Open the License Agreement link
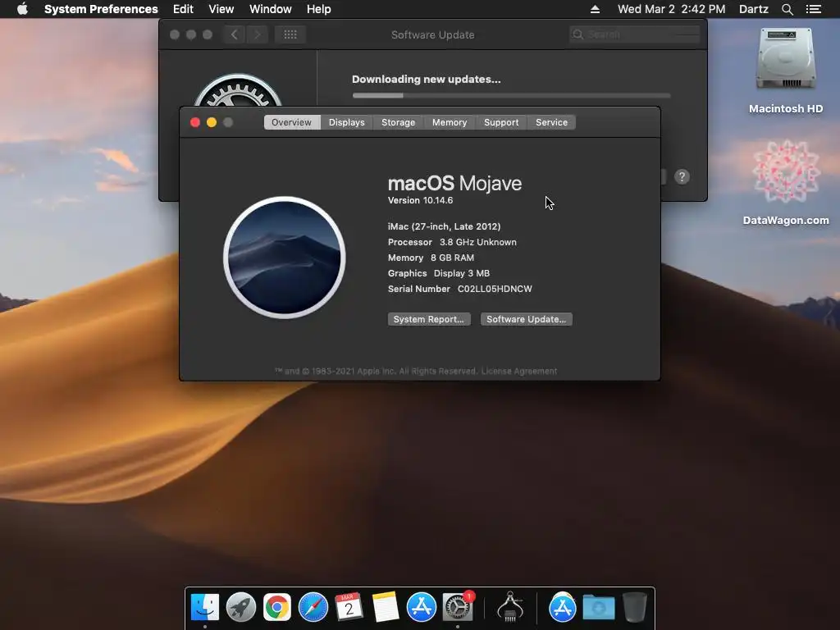 519,372
